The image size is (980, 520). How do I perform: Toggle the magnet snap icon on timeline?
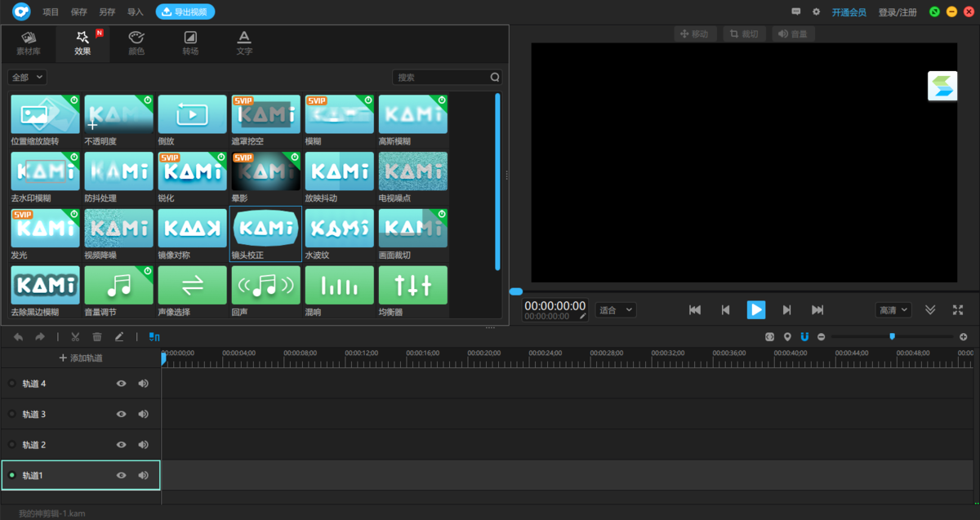(x=804, y=336)
